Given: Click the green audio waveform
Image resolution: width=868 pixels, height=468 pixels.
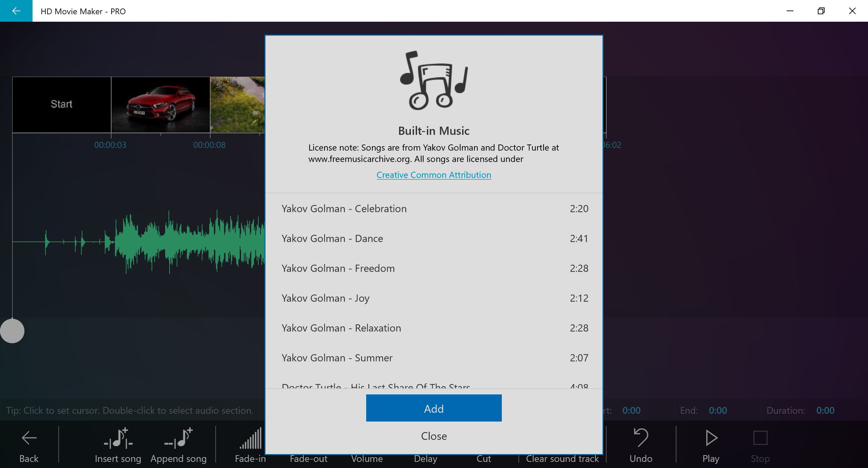Looking at the screenshot, I should point(138,242).
